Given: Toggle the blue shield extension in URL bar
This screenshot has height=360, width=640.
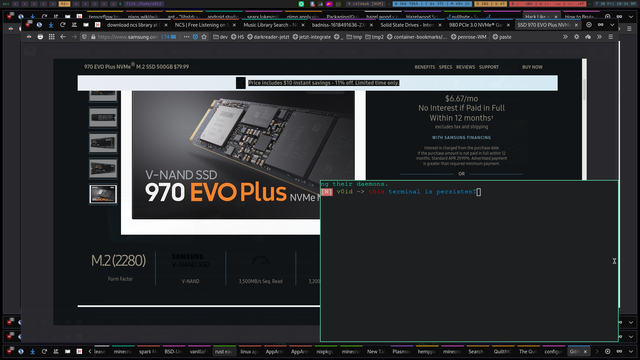Looking at the screenshot, I should click(195, 37).
